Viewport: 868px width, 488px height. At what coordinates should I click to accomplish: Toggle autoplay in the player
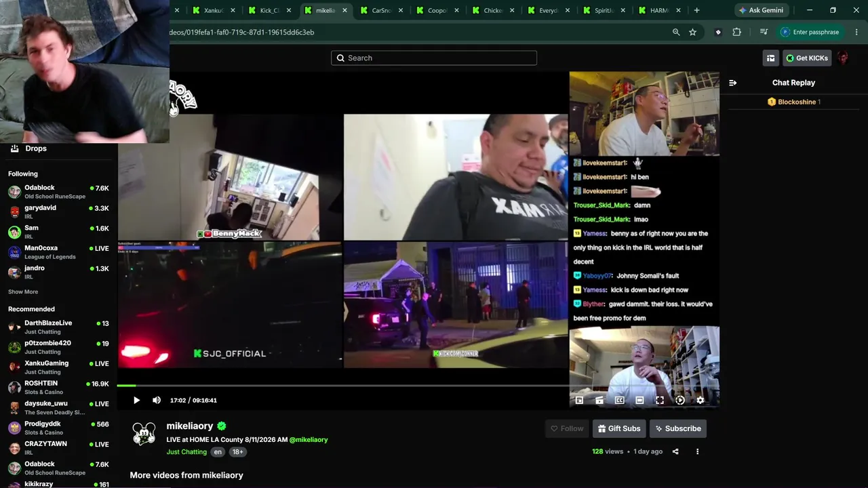click(680, 400)
